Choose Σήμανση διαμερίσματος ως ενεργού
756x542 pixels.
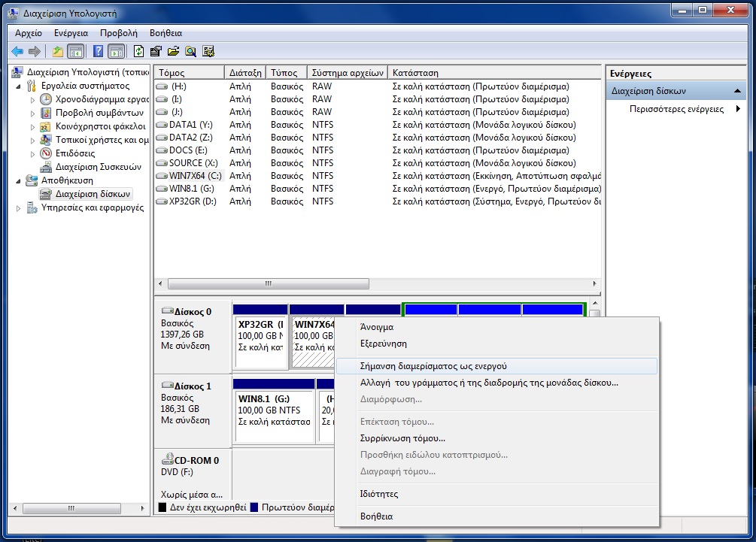496,366
